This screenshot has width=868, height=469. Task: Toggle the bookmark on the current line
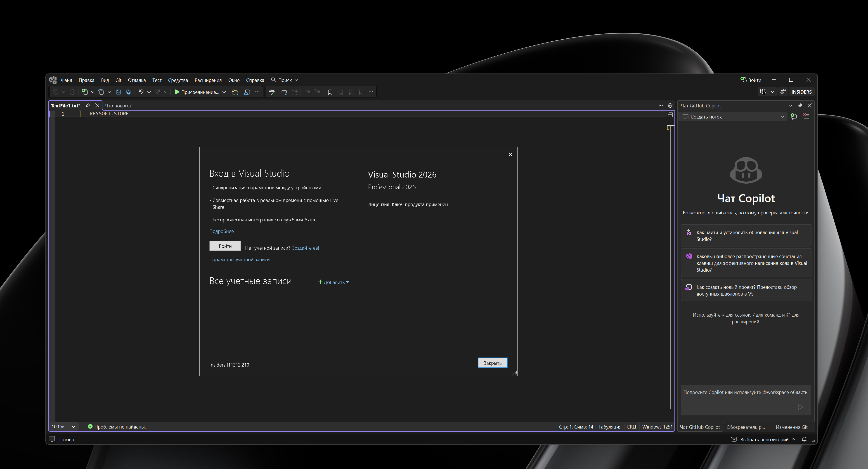click(330, 92)
